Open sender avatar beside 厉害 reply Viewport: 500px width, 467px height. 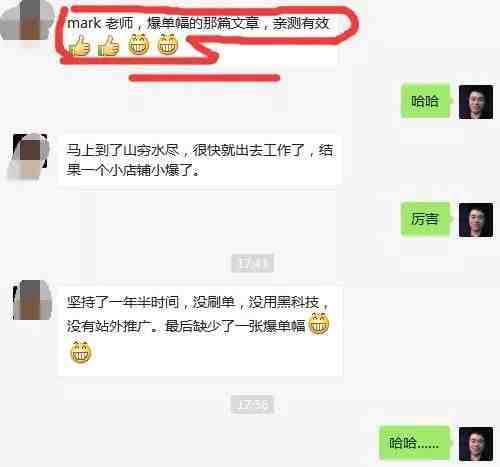click(x=476, y=220)
